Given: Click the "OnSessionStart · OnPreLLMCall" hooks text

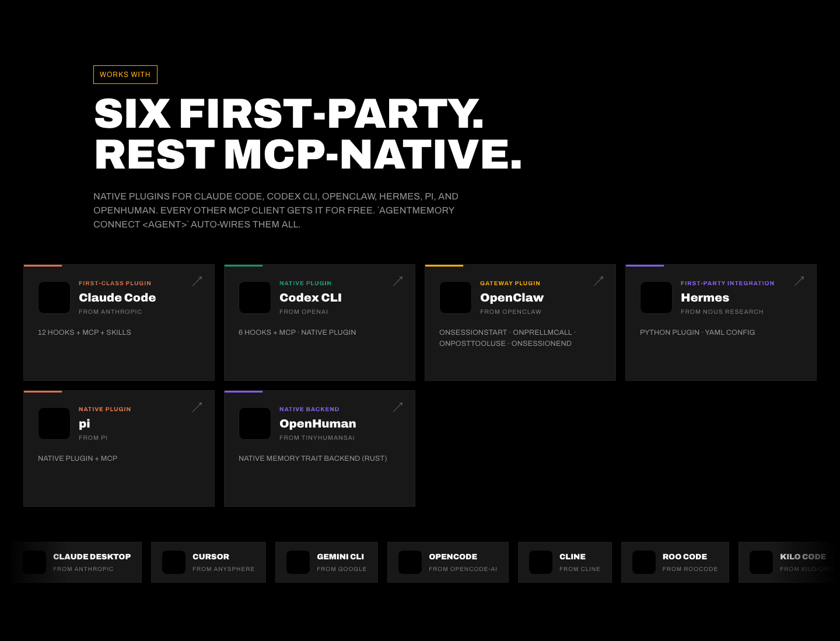Looking at the screenshot, I should coord(508,338).
